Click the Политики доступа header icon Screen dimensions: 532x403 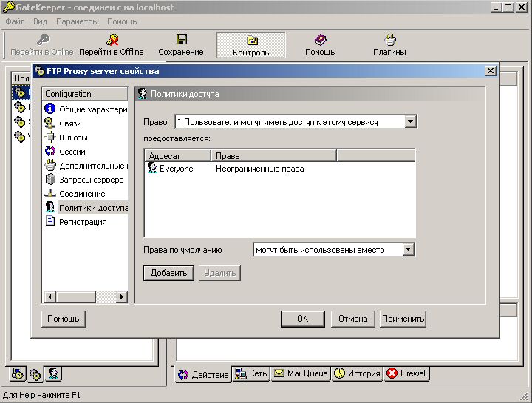coord(143,94)
